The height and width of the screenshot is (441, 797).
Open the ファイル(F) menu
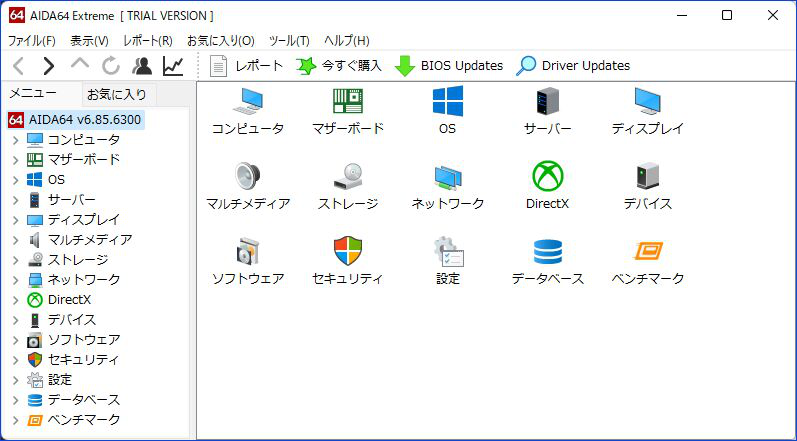click(x=32, y=41)
